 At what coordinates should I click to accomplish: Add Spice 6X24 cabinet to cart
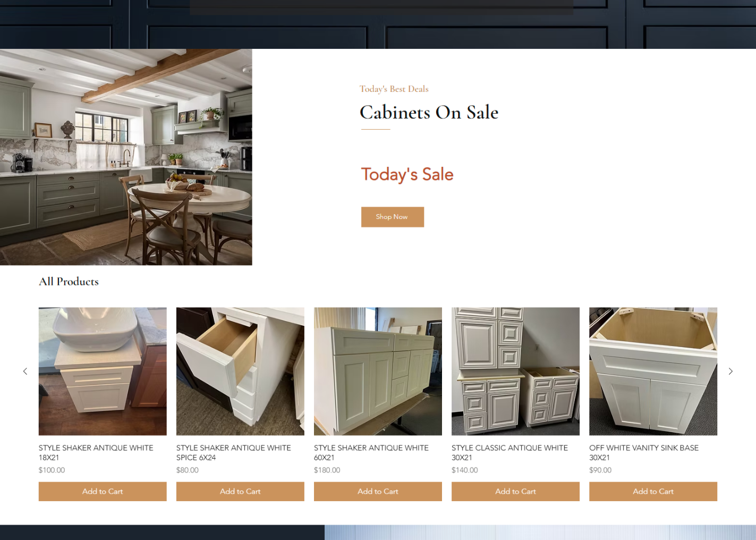pos(240,492)
